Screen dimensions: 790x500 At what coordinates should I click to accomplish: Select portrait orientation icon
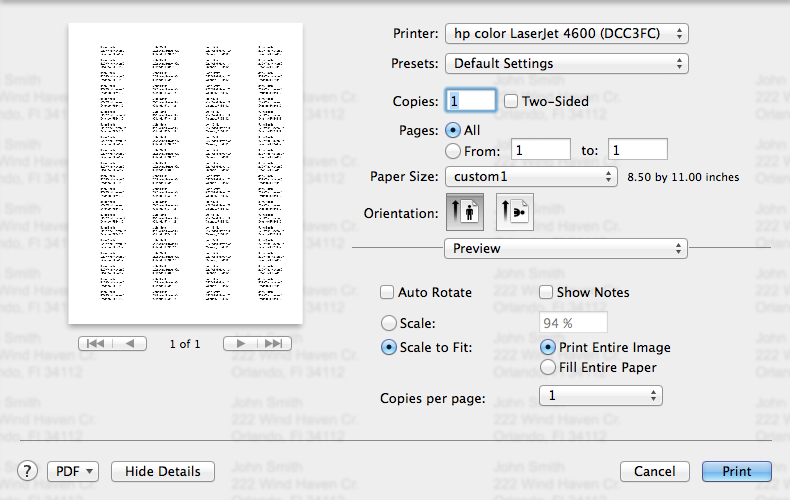point(465,212)
